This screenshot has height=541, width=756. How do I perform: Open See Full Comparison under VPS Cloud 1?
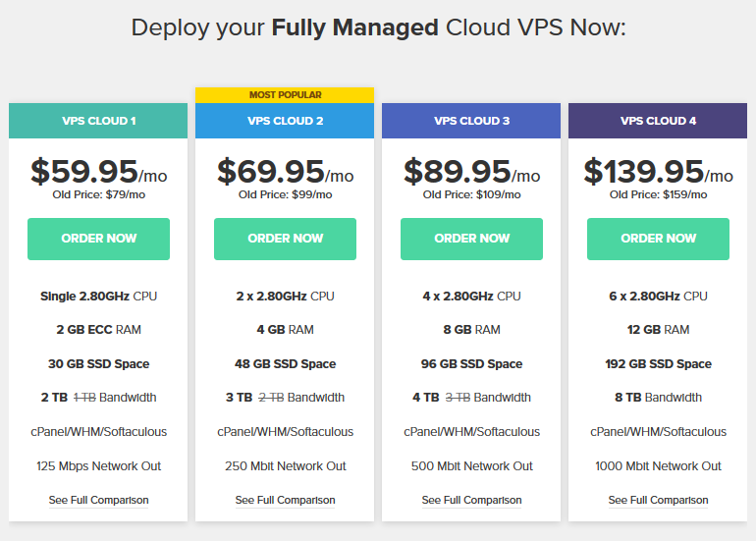coord(98,500)
